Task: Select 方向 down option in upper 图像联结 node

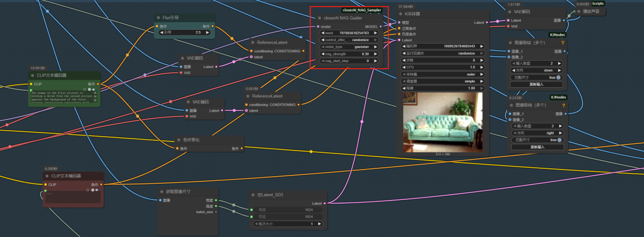Action: [537, 70]
